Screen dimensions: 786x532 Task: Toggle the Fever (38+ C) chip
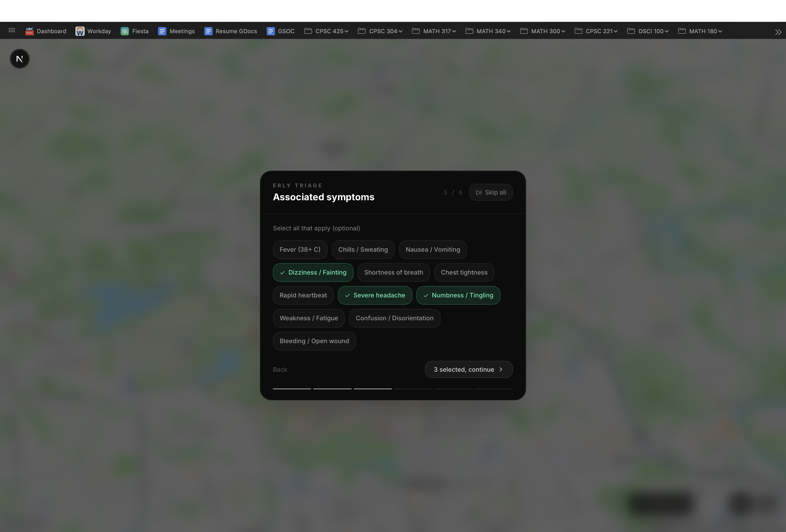pyautogui.click(x=300, y=249)
